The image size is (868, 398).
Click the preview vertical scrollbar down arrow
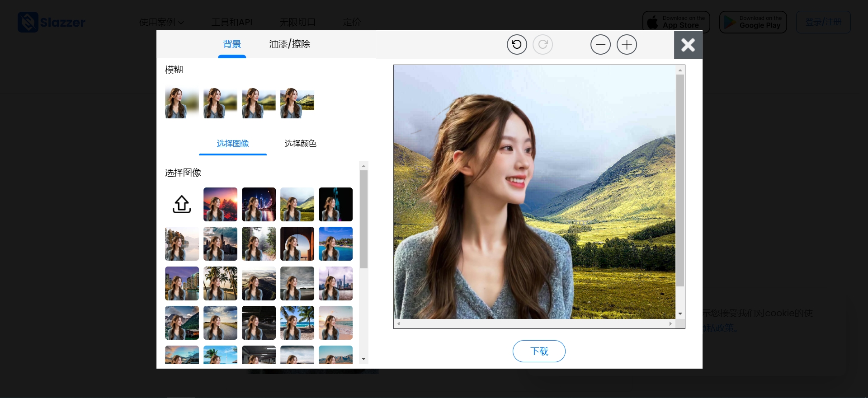(680, 314)
